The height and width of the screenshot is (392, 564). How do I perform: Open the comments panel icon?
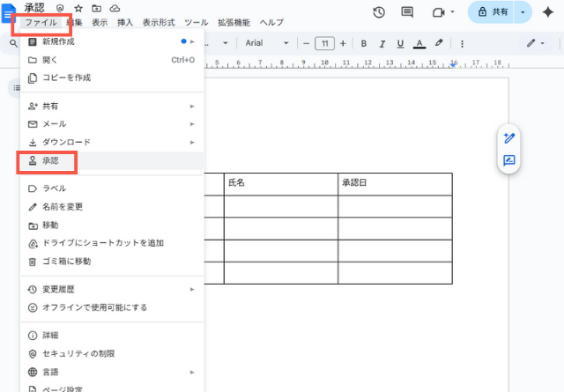pyautogui.click(x=406, y=12)
